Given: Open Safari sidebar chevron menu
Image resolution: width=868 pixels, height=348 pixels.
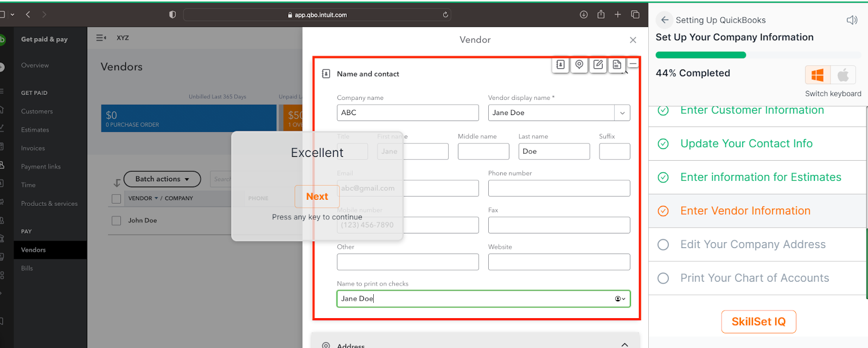Looking at the screenshot, I should pyautogui.click(x=12, y=15).
